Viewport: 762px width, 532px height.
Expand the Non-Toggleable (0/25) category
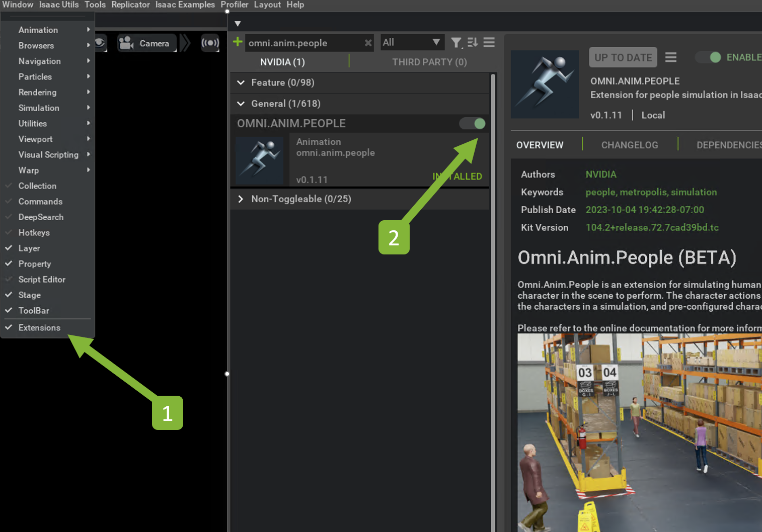[x=359, y=199]
